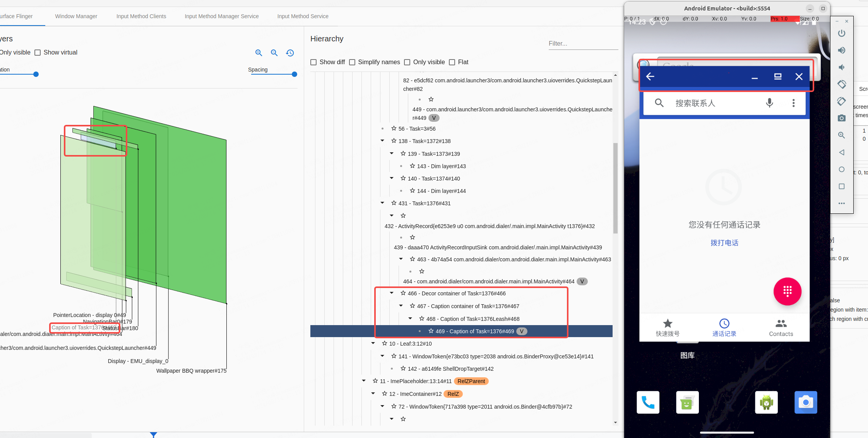The image size is (868, 438).
Task: Take an emulator screenshot with the camera icon
Action: point(841,118)
